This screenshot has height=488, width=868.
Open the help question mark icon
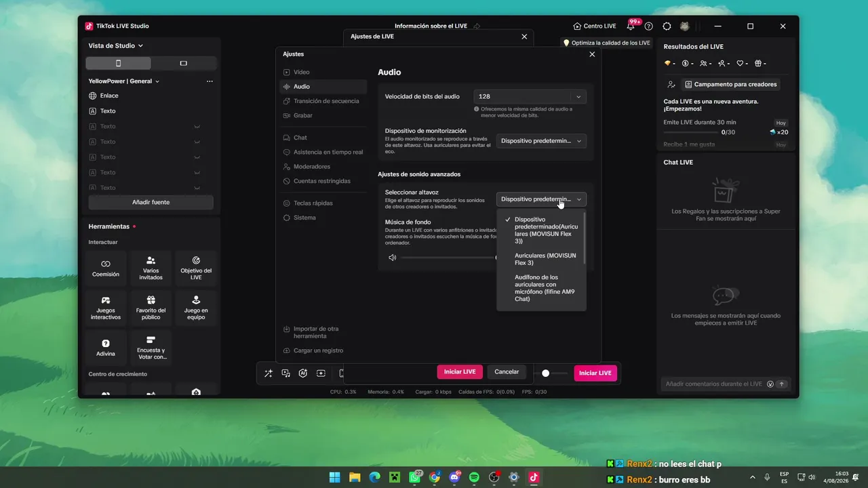click(x=649, y=26)
